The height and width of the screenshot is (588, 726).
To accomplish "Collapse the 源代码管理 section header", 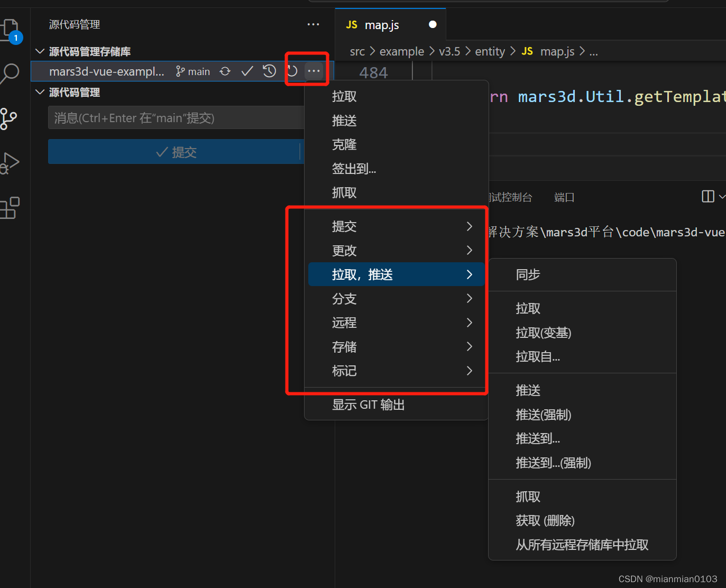I will (40, 92).
